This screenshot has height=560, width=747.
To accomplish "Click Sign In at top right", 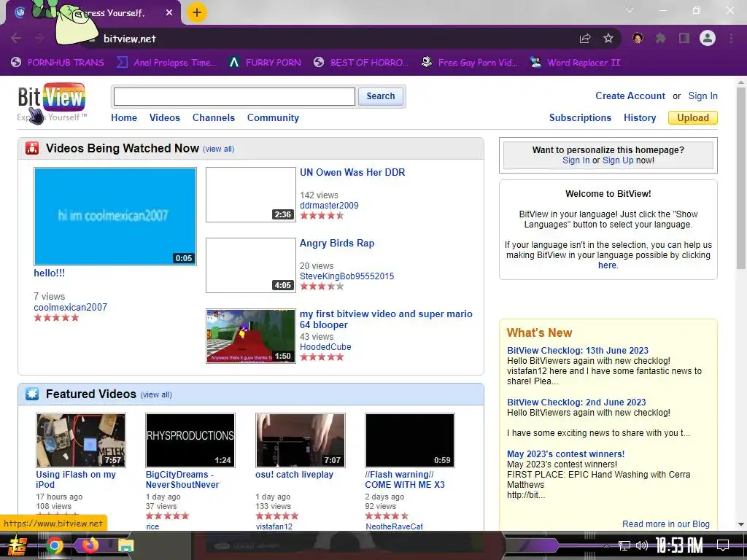I will tap(703, 96).
